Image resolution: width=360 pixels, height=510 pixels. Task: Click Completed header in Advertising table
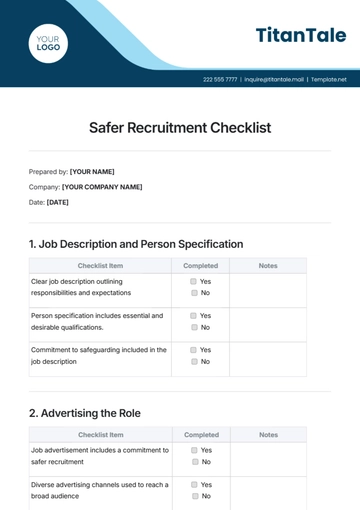coord(201,435)
